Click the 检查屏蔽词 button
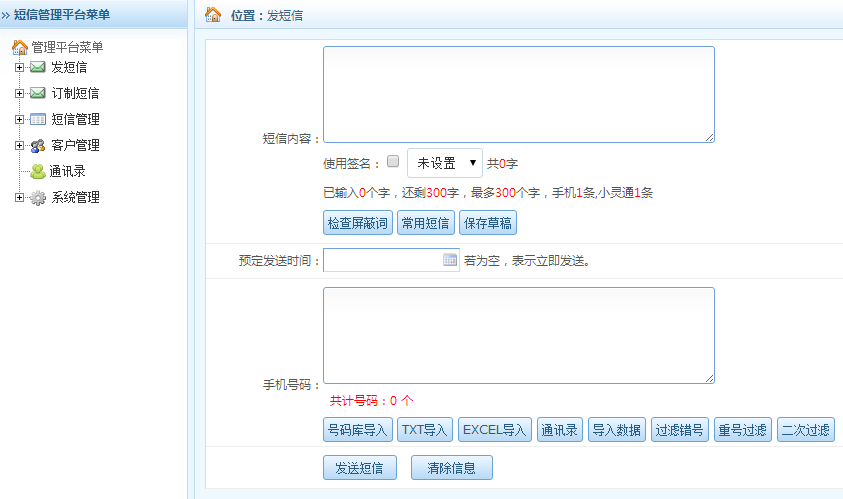Screen dimensions: 843x499 click(358, 223)
